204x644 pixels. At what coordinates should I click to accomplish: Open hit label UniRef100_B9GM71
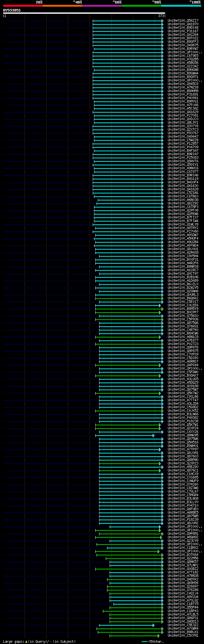(x=183, y=77)
